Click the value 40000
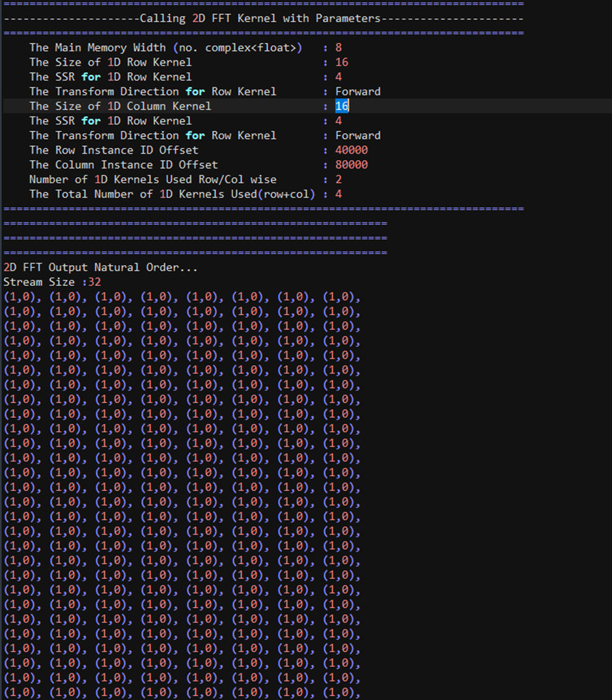 point(352,150)
